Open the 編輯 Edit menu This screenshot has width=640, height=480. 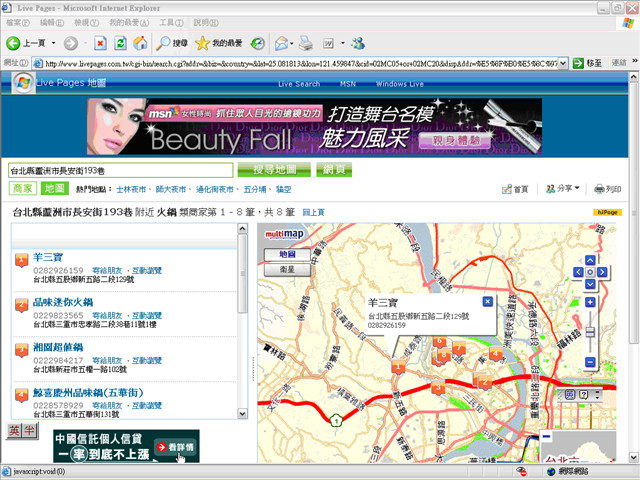(52, 22)
